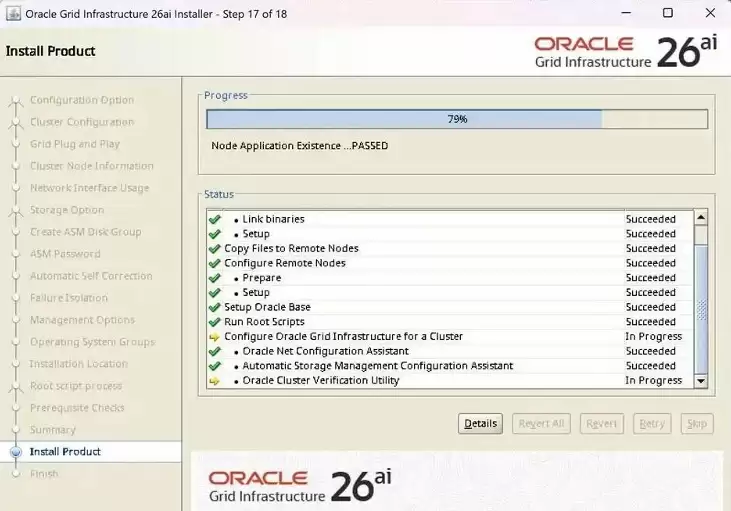The image size is (731, 511).
Task: Click yellow arrow beside Configure Oracle Grid Infrastructure
Action: [x=214, y=337]
